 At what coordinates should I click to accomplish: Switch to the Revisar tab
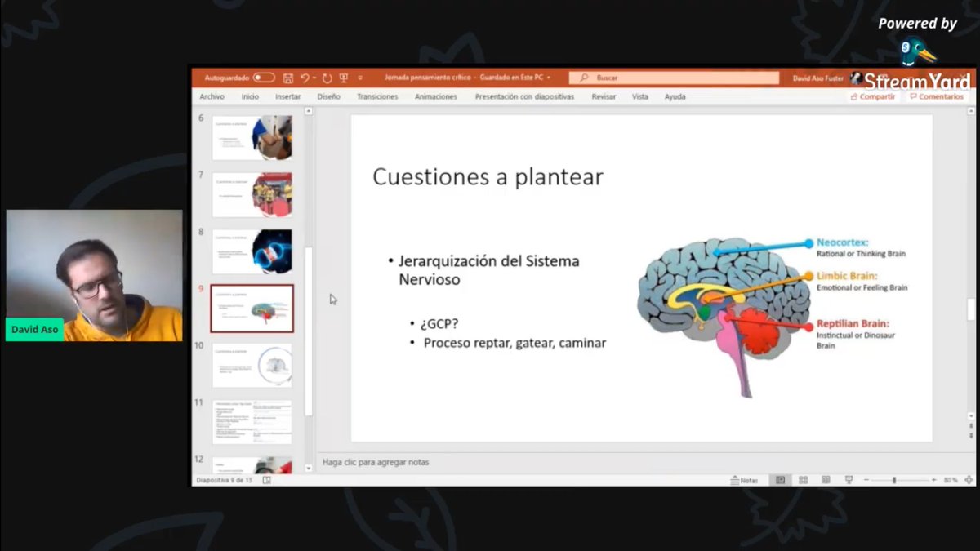(604, 96)
